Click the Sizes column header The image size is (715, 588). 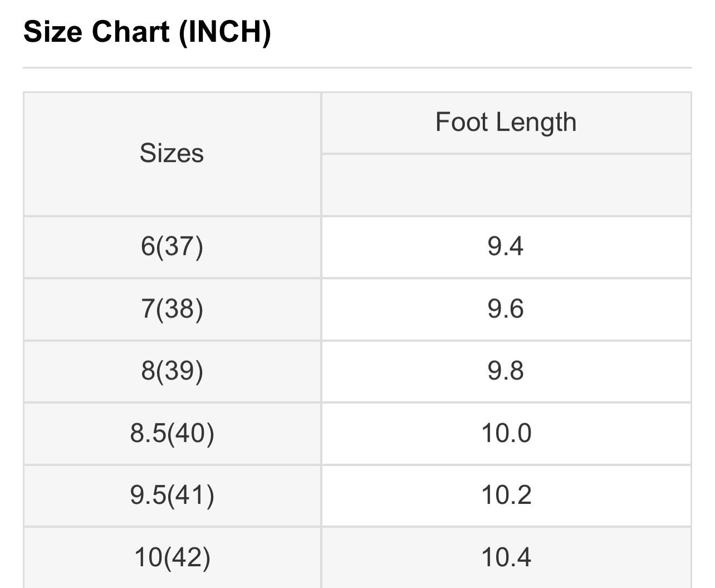tap(172, 153)
